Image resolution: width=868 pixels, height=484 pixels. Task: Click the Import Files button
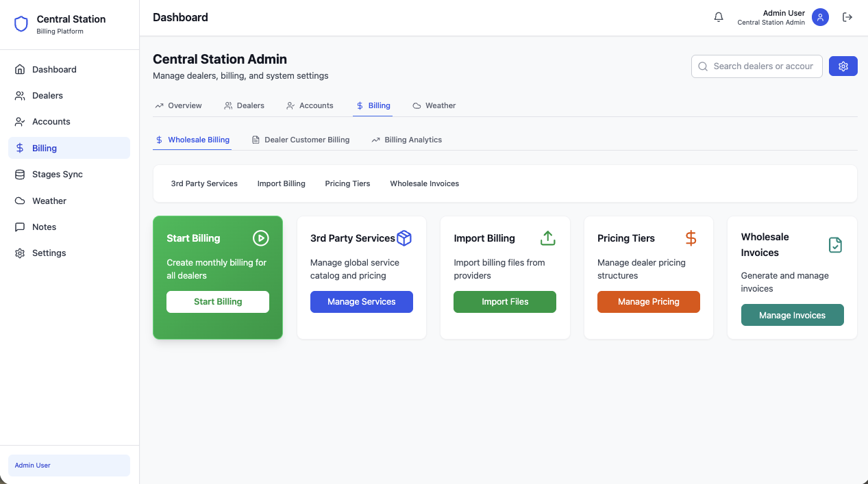(505, 302)
